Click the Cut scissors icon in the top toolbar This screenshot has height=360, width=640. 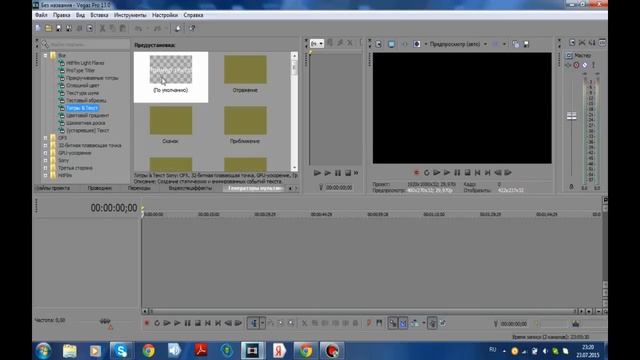pos(102,28)
